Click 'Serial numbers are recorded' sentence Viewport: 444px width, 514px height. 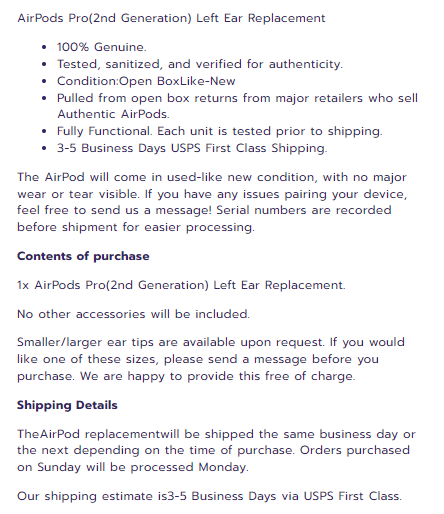pos(304,210)
